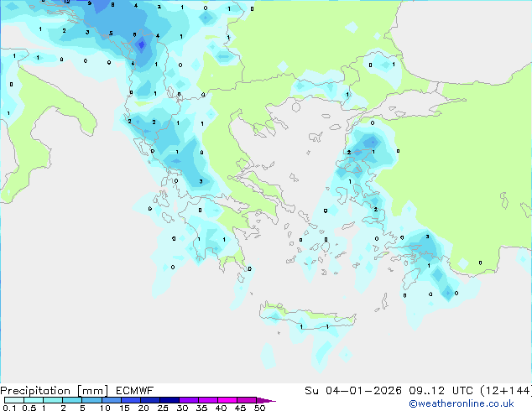The width and height of the screenshot is (532, 411).
Task: Click the '(12+144)' forecast offset text
Action: 506,391
